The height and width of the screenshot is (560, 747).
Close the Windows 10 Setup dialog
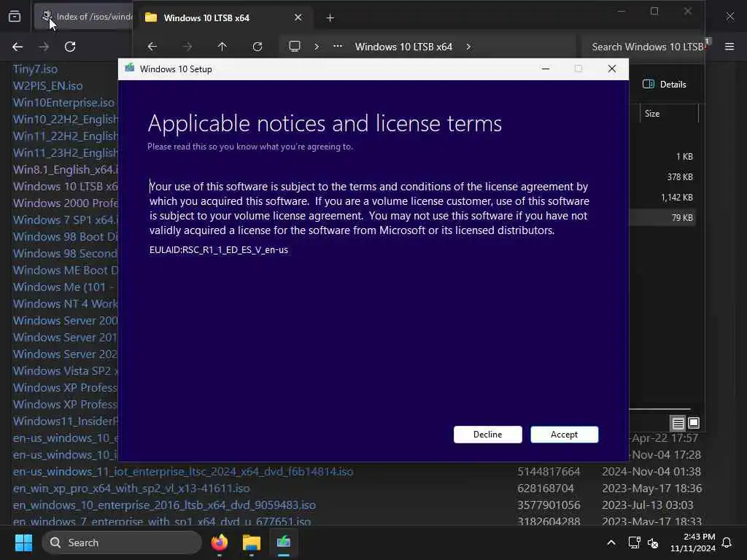coord(612,69)
